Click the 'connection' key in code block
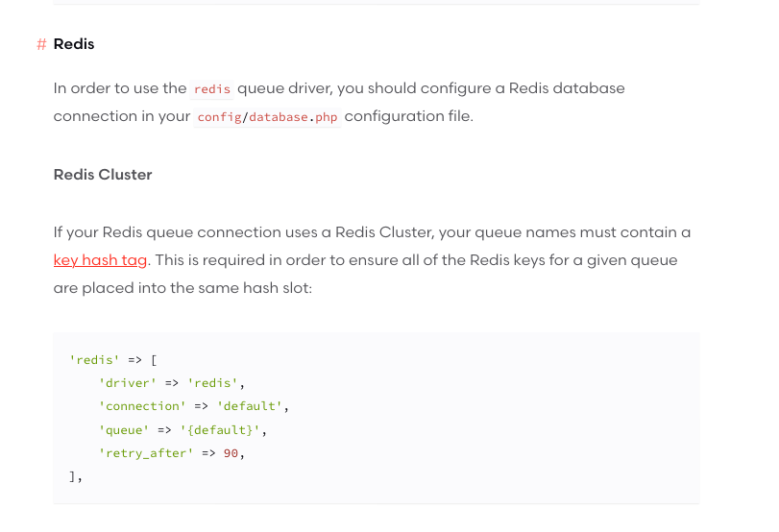The image size is (779, 532). [142, 406]
